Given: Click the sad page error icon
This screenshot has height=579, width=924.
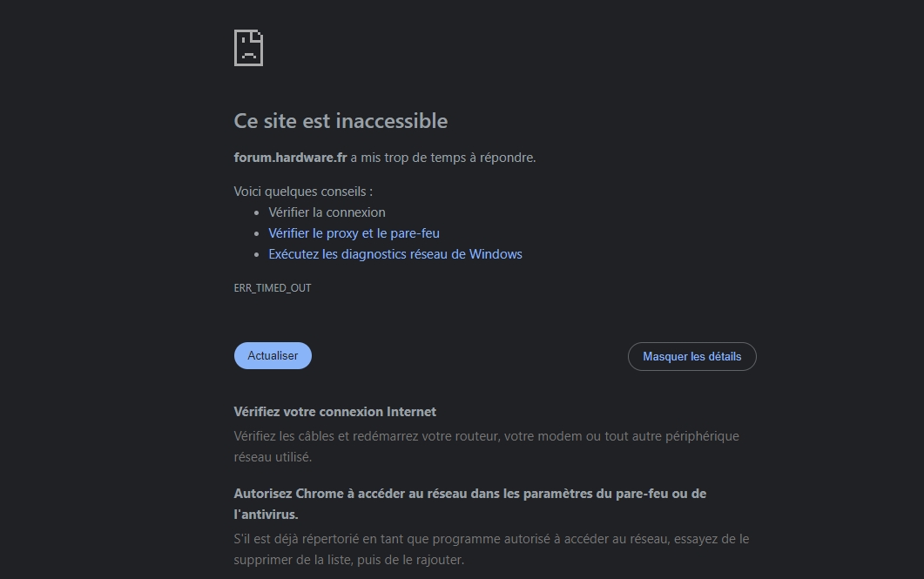Looking at the screenshot, I should tap(249, 49).
